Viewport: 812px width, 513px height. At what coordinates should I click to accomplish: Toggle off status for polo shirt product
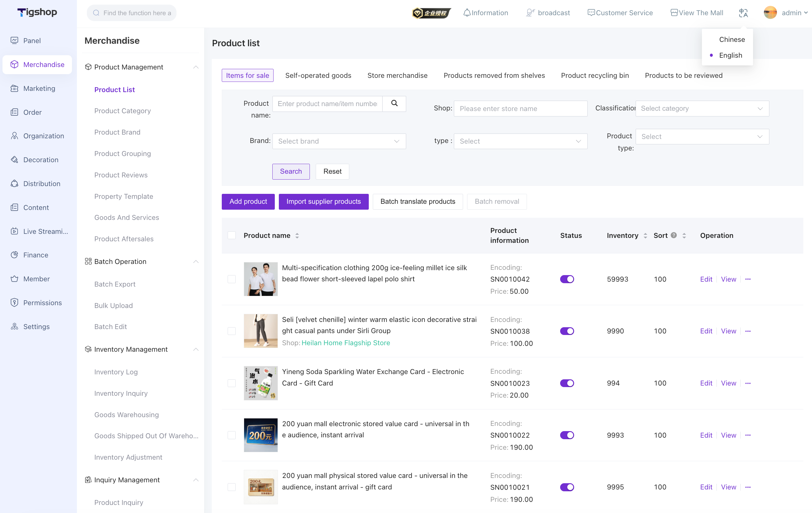coord(567,279)
